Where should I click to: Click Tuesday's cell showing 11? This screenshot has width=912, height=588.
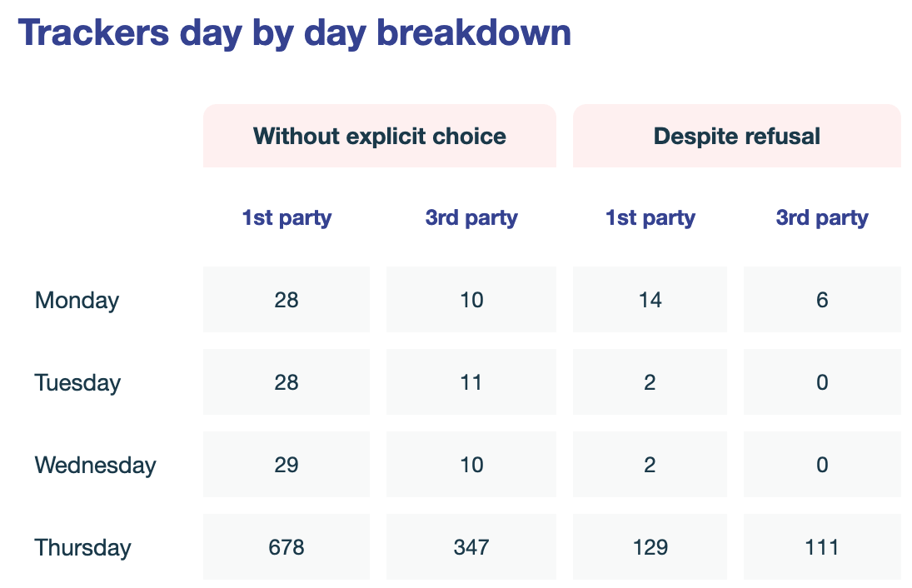pos(471,383)
